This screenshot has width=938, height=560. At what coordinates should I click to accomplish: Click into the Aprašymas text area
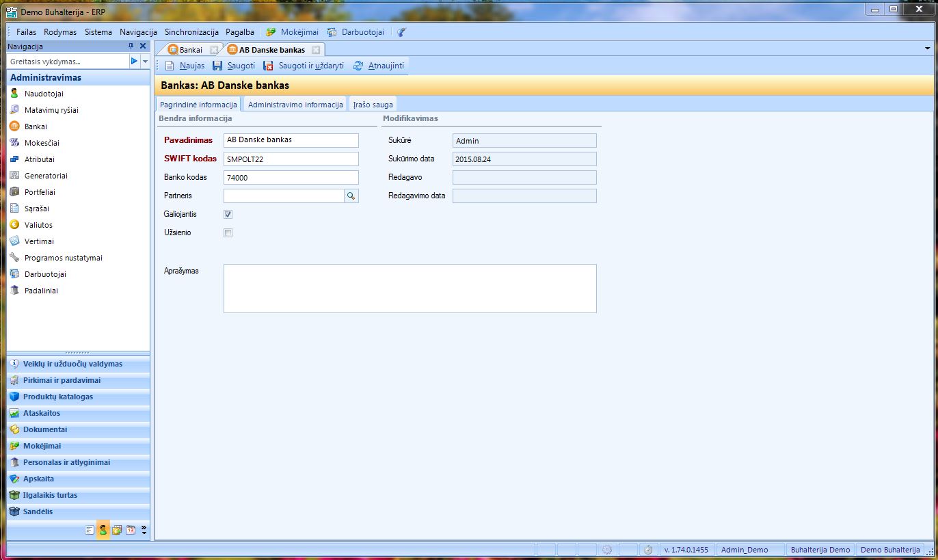click(x=410, y=288)
